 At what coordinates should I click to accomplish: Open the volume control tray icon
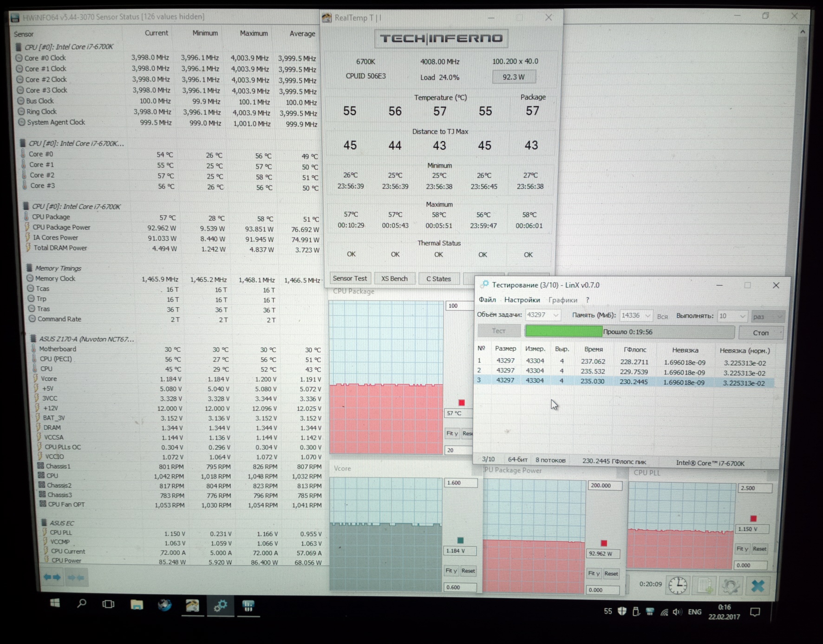pos(678,612)
